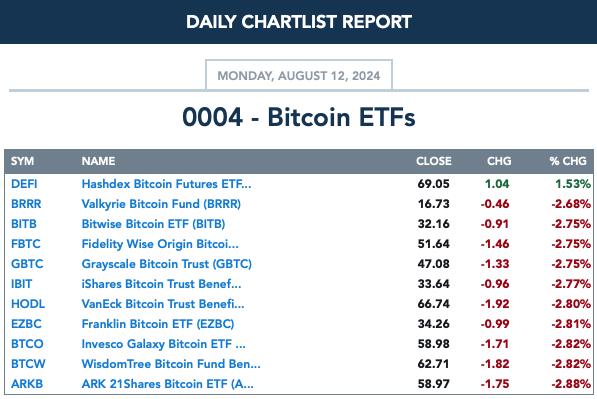This screenshot has height=399, width=597.
Task: Open Hashdex Bitcoin Futures ETF name link
Action: coord(166,184)
